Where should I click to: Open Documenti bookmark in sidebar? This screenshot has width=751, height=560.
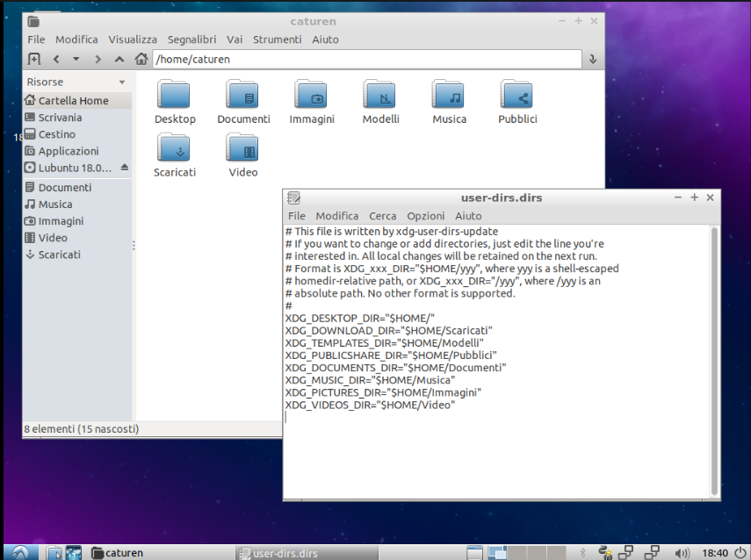click(76, 187)
